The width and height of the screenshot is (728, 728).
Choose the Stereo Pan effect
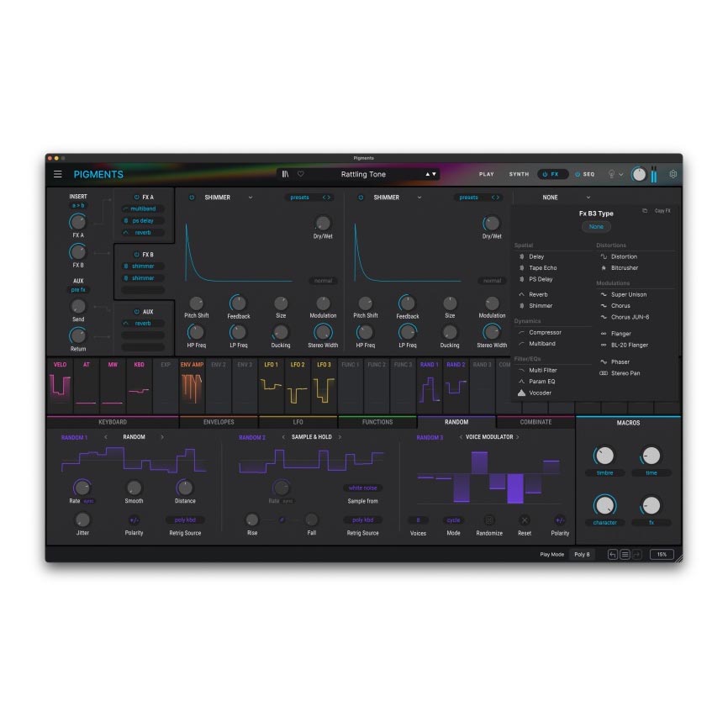pos(625,373)
